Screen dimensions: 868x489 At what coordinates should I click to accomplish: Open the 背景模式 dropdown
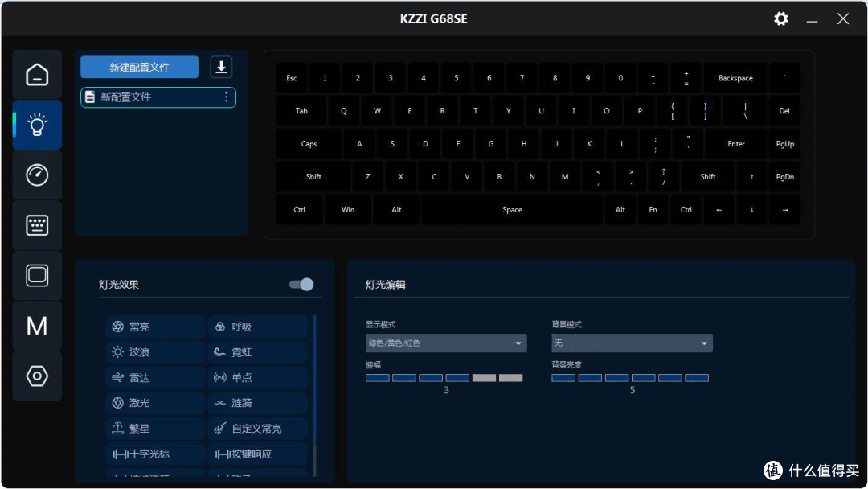[633, 343]
